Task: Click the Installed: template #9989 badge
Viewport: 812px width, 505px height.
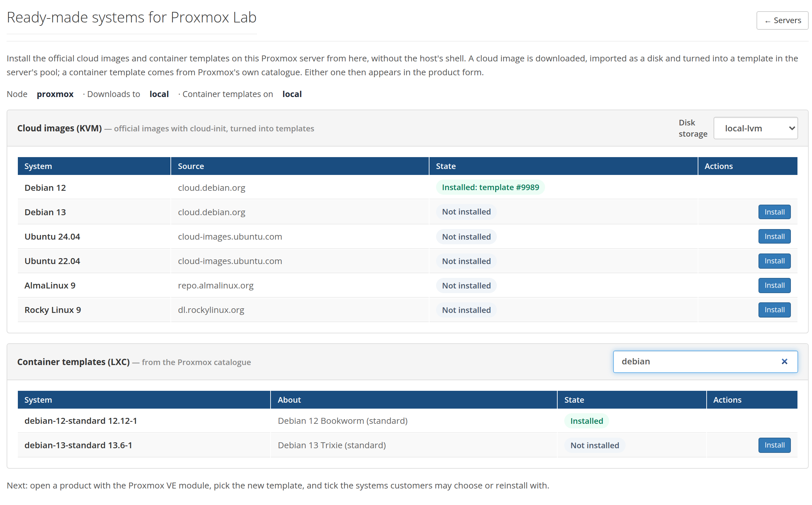Action: [490, 187]
